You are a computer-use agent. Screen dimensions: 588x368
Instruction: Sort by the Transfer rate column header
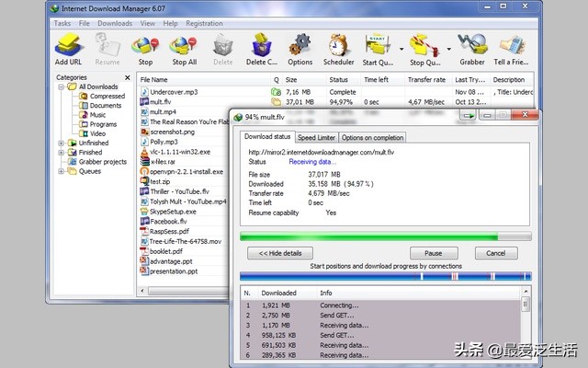click(428, 80)
